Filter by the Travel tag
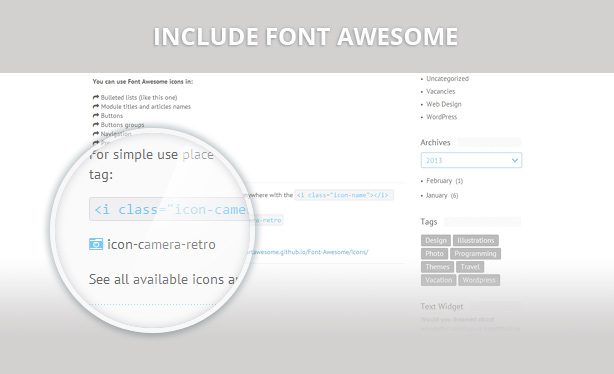The width and height of the screenshot is (614, 374). (x=470, y=267)
